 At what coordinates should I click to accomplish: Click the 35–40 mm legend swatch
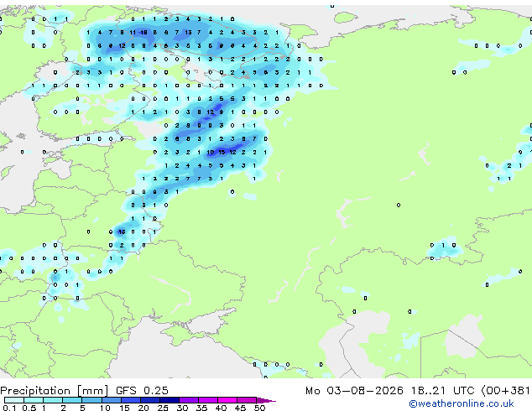click(x=207, y=400)
